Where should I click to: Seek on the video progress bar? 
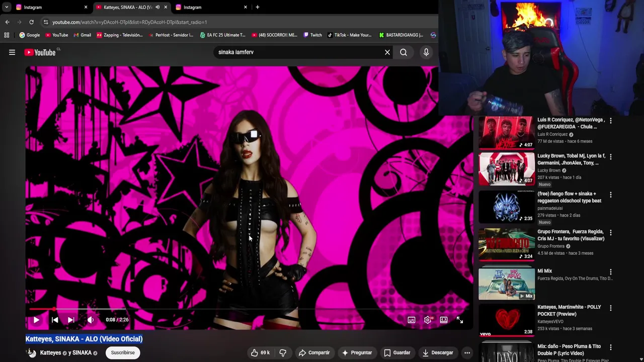click(x=249, y=309)
